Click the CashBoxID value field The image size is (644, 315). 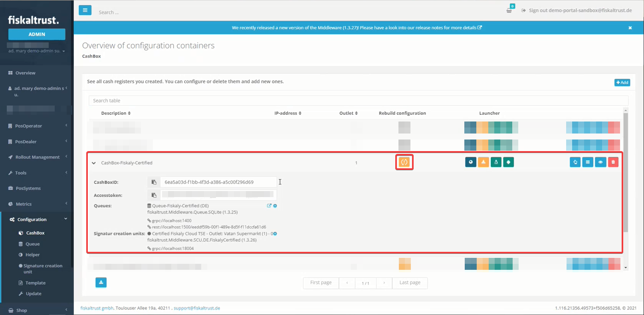[218, 182]
